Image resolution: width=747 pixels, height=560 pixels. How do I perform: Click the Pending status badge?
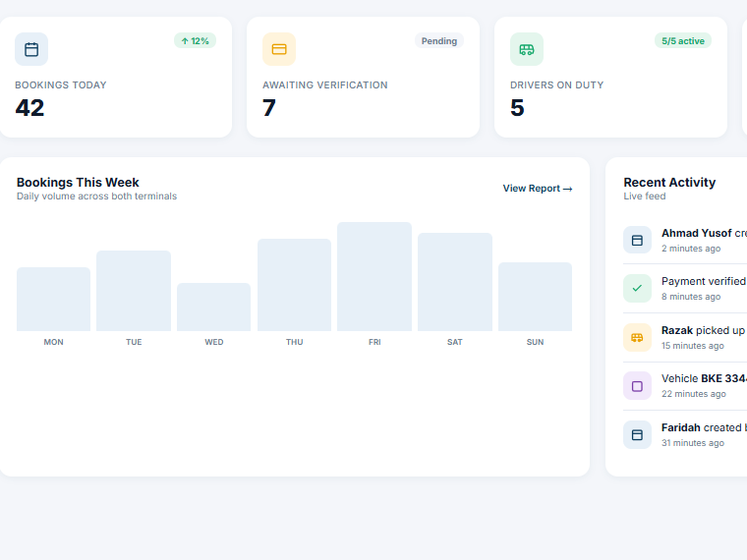click(x=439, y=41)
